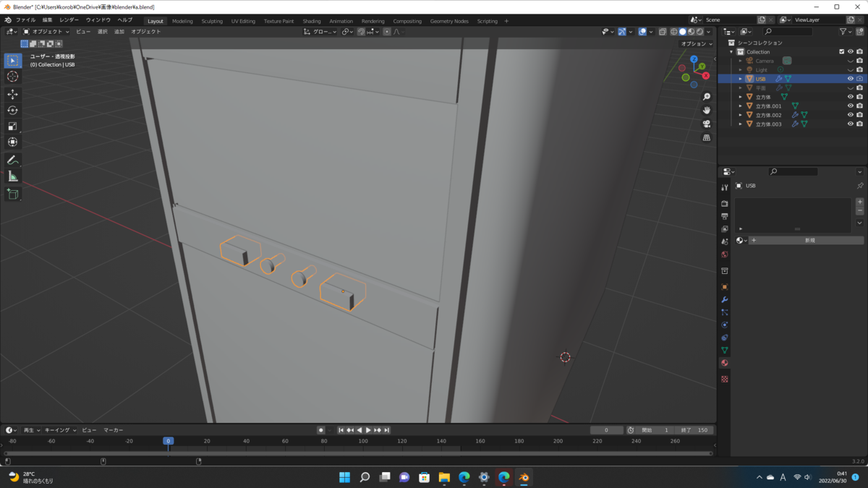Toggle camera view icon in viewport
This screenshot has width=868, height=488.
tap(707, 124)
